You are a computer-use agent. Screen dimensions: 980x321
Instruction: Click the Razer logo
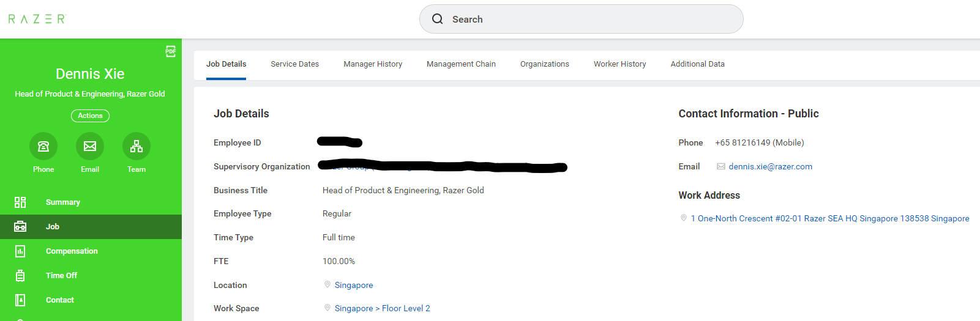(x=37, y=19)
